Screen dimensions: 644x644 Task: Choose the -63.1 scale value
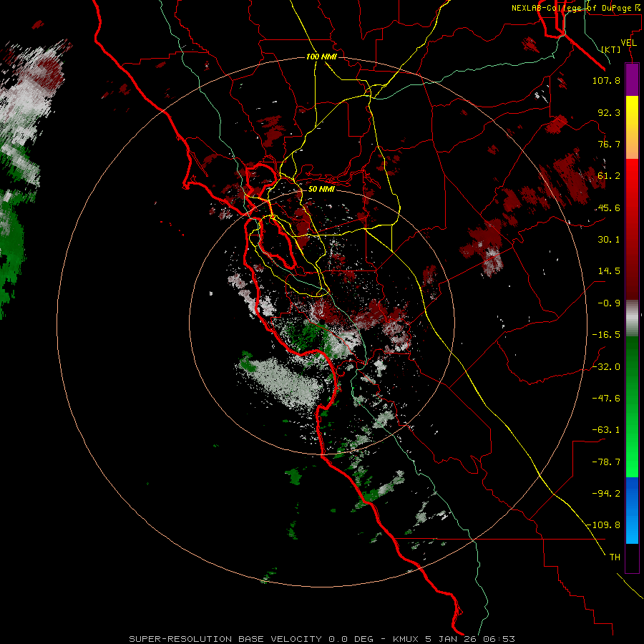pyautogui.click(x=606, y=430)
